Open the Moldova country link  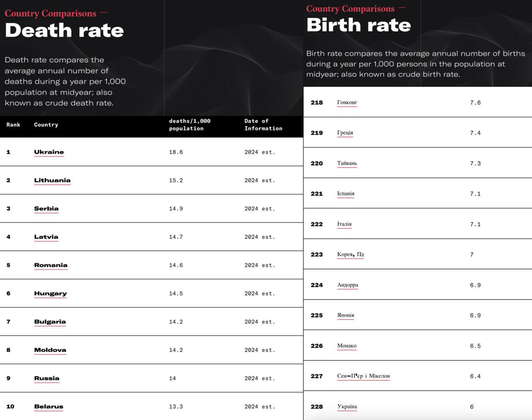[x=50, y=350]
